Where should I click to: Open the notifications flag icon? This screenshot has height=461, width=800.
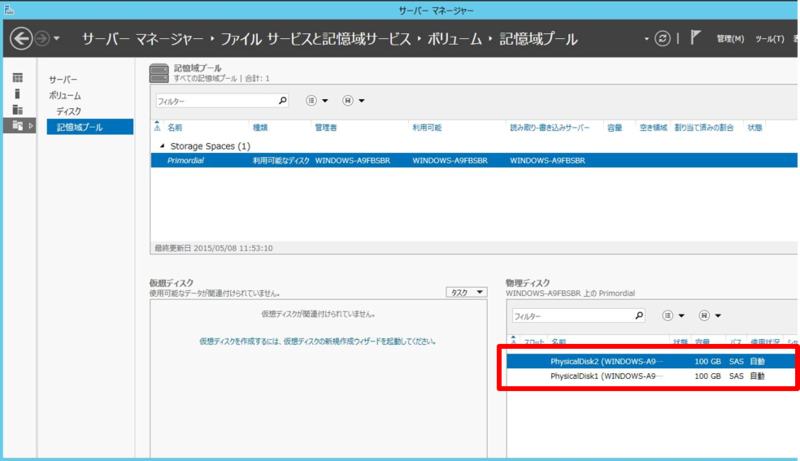696,38
